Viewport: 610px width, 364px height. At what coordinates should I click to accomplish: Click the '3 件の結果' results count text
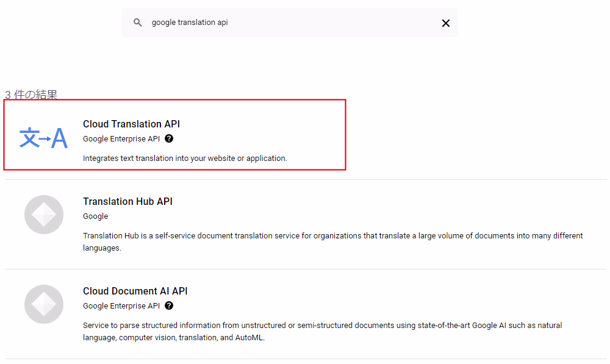(31, 94)
